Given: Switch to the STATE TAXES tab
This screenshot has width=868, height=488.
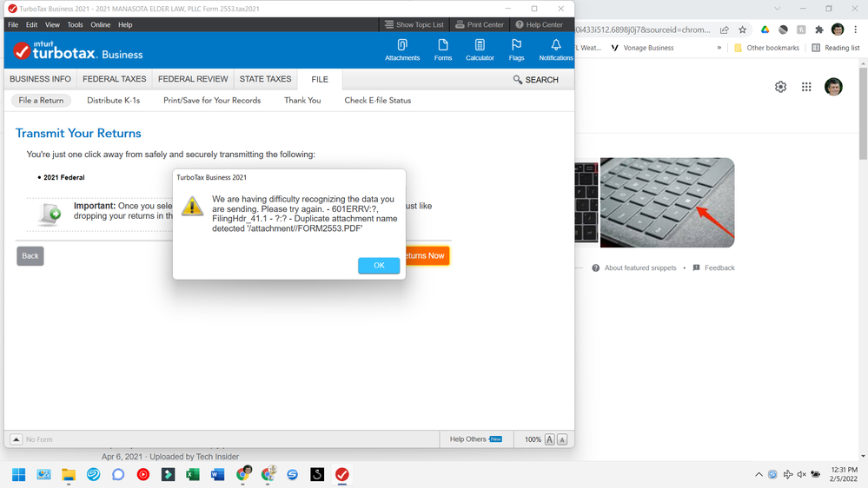Looking at the screenshot, I should [x=265, y=79].
